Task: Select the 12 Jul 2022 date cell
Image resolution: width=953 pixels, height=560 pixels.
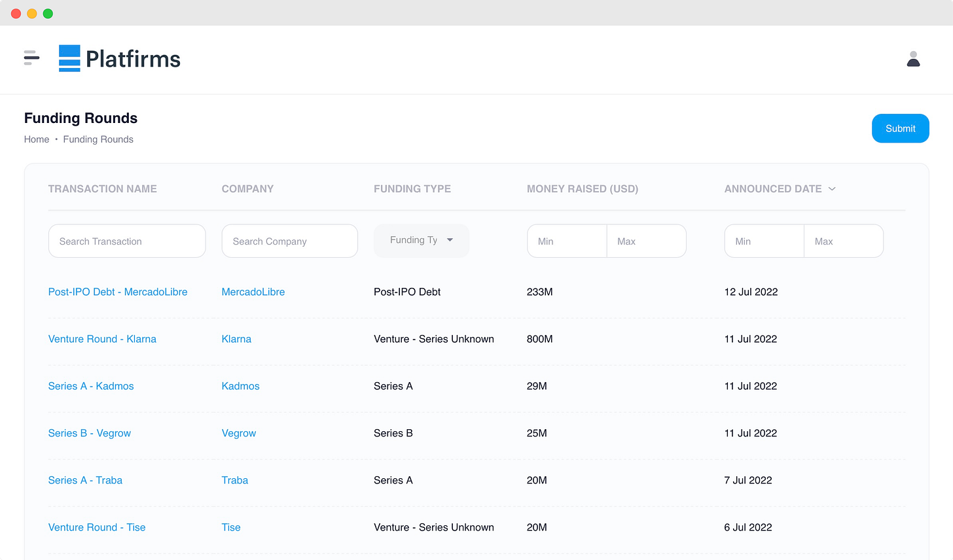Action: tap(751, 292)
